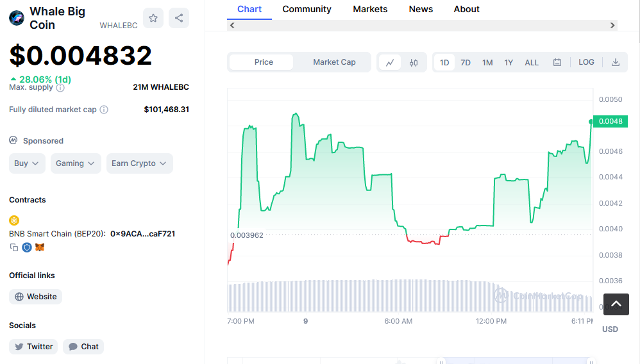Open the blue shield wallet icon
640x364 pixels.
point(27,247)
